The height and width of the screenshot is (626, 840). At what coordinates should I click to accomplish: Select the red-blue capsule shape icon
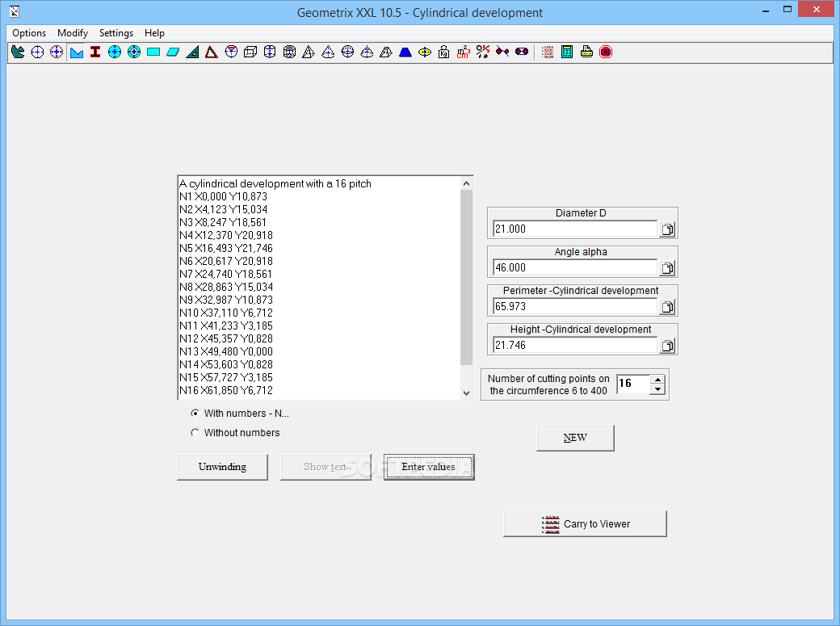[522, 52]
